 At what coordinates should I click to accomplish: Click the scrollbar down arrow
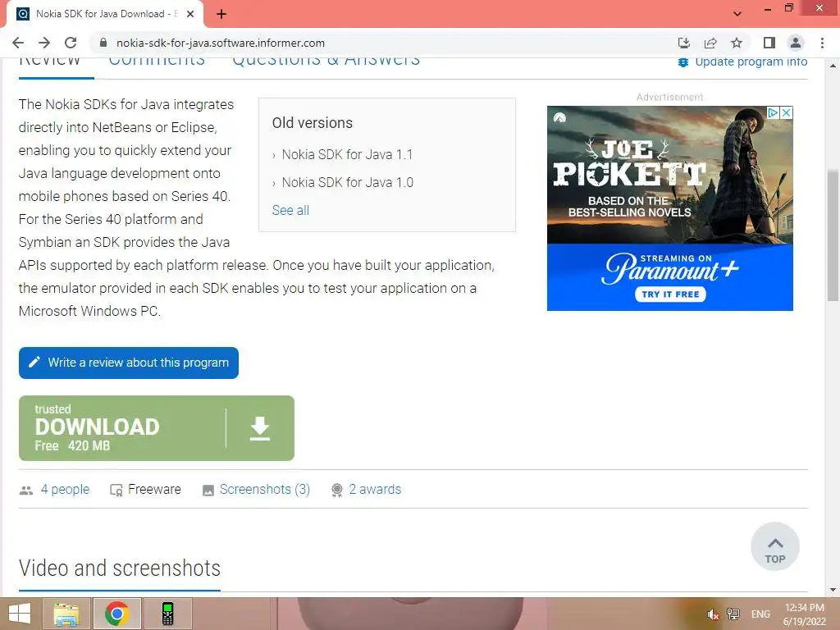coord(833,591)
